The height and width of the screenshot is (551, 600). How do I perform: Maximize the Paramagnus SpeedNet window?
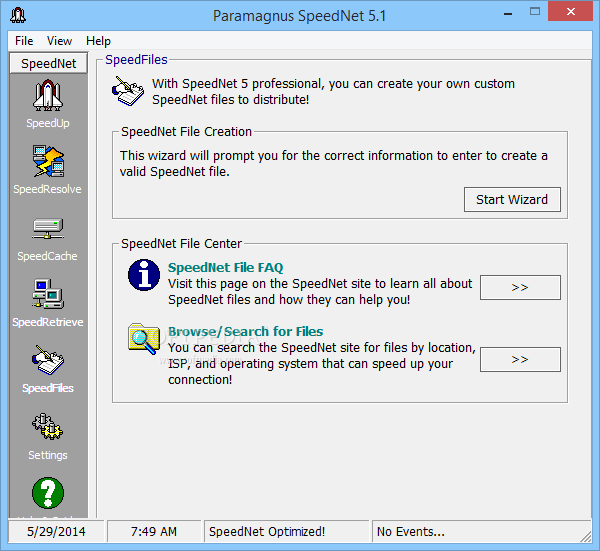pyautogui.click(x=535, y=12)
